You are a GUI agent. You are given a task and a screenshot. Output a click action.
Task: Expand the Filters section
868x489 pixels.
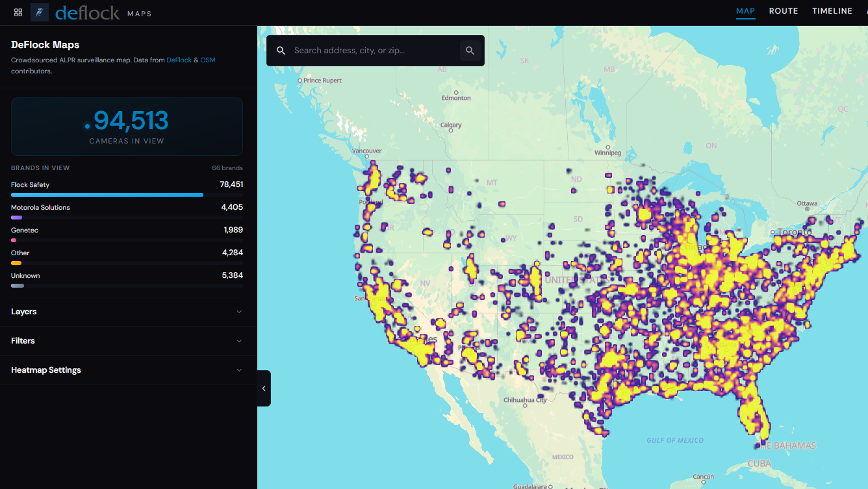pyautogui.click(x=128, y=341)
